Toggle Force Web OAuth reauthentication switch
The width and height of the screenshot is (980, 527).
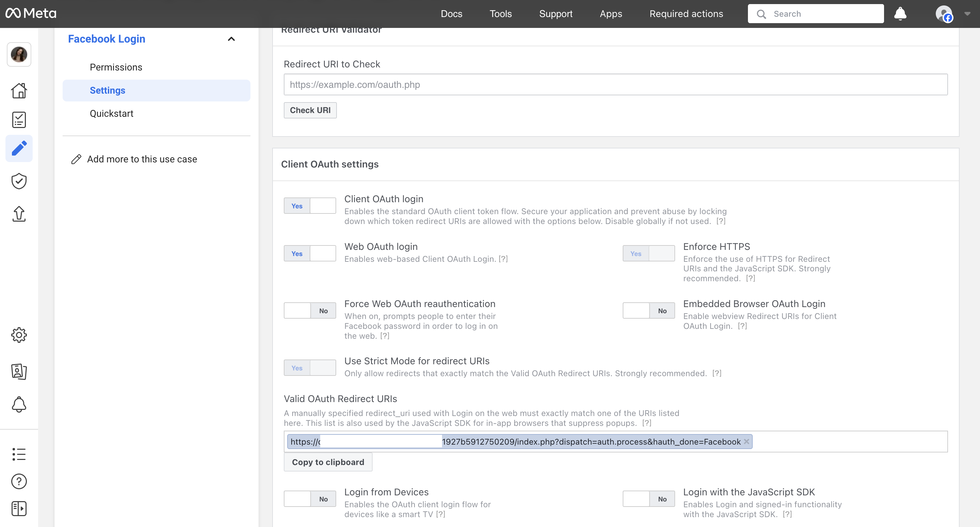pos(310,310)
